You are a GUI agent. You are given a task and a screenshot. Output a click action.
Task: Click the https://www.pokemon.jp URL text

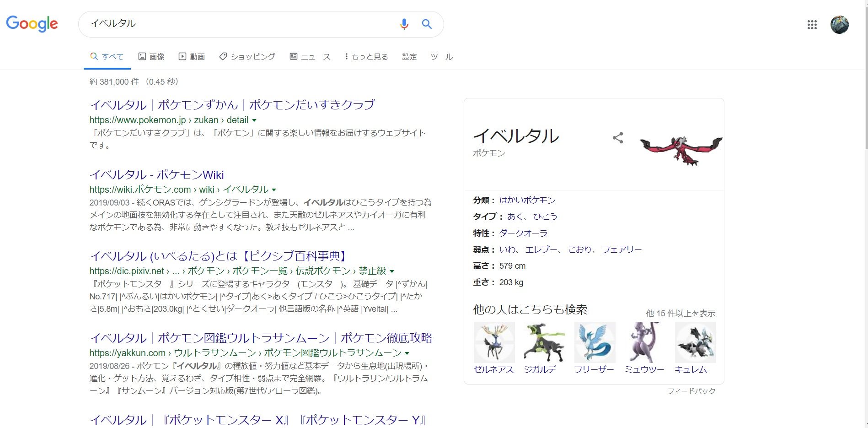(138, 120)
